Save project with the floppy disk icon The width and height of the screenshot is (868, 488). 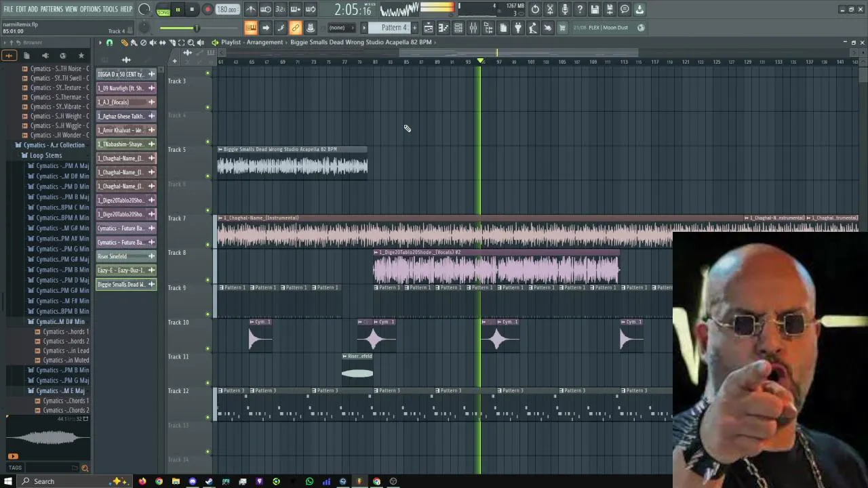tap(595, 9)
